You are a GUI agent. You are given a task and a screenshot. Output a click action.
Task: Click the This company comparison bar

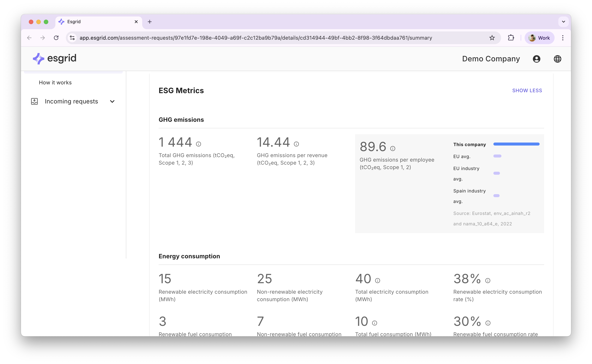(516, 144)
